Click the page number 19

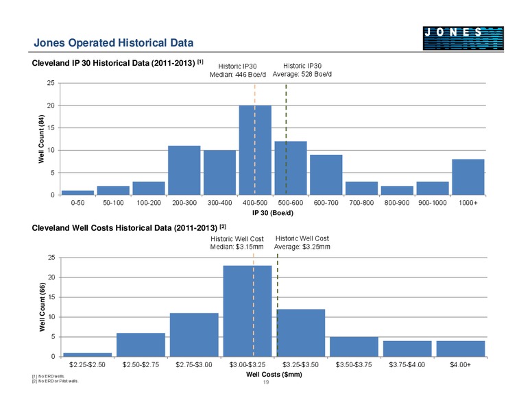tap(266, 382)
